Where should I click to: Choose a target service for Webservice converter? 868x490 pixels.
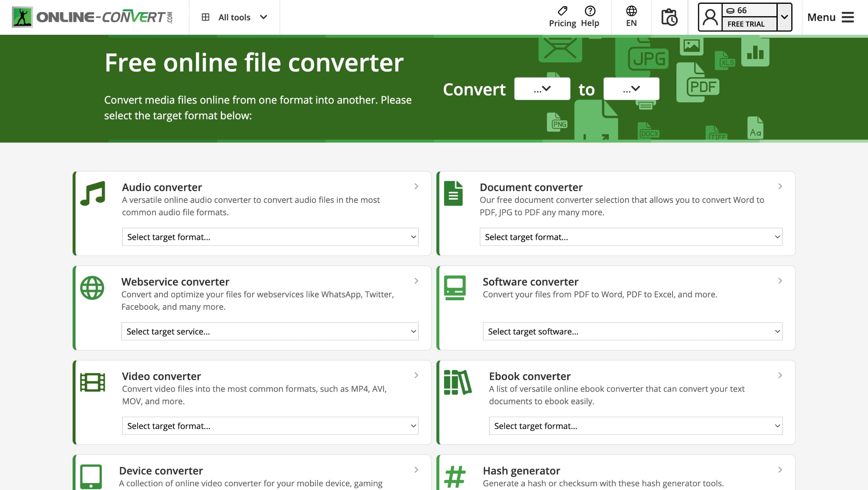pos(270,331)
